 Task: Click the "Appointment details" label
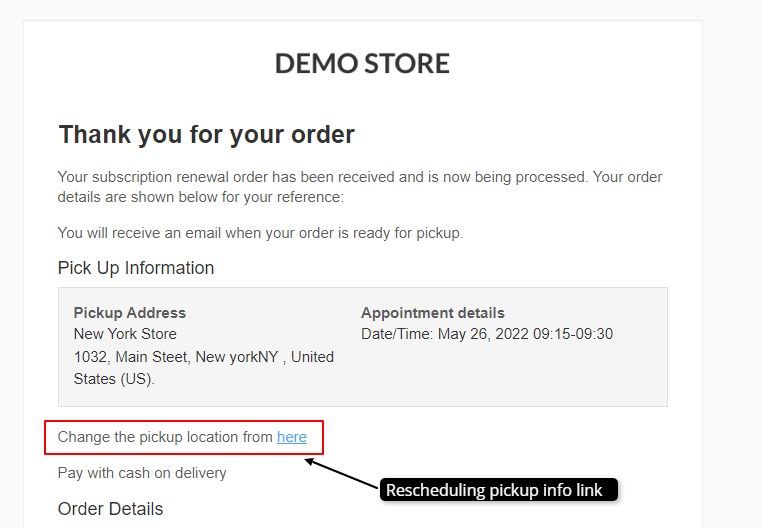(x=433, y=313)
